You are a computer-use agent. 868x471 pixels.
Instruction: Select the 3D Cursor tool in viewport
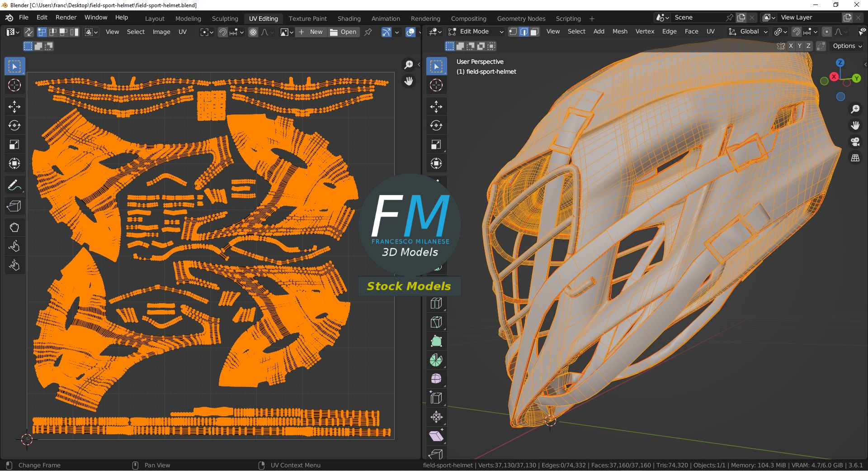pos(436,85)
